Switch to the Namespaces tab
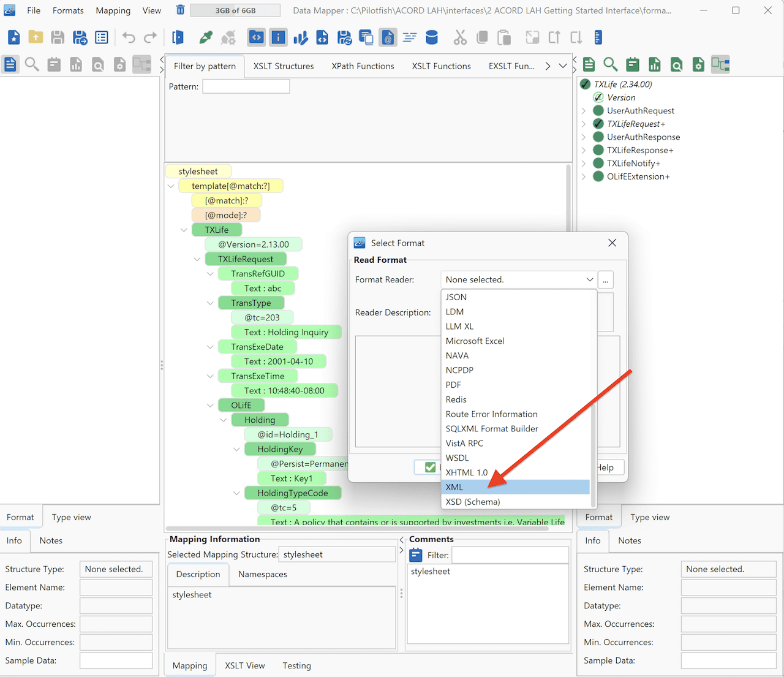 [x=263, y=574]
